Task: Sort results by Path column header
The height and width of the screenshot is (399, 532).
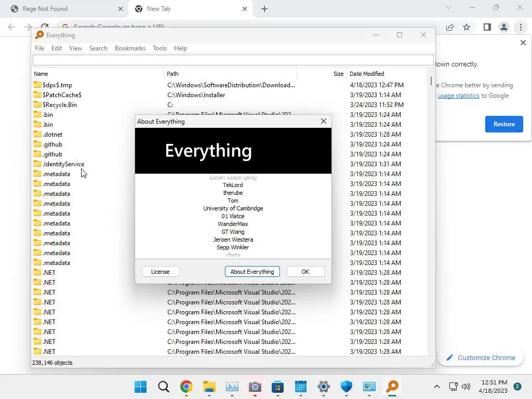Action: tap(230, 74)
